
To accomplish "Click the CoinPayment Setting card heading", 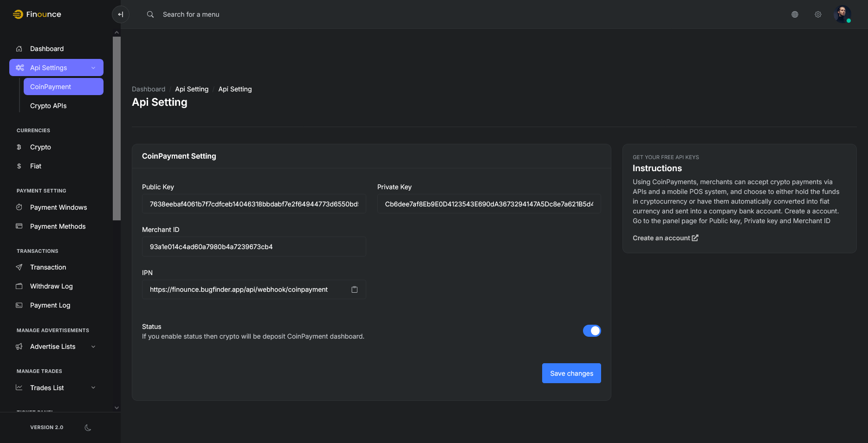I will point(179,156).
